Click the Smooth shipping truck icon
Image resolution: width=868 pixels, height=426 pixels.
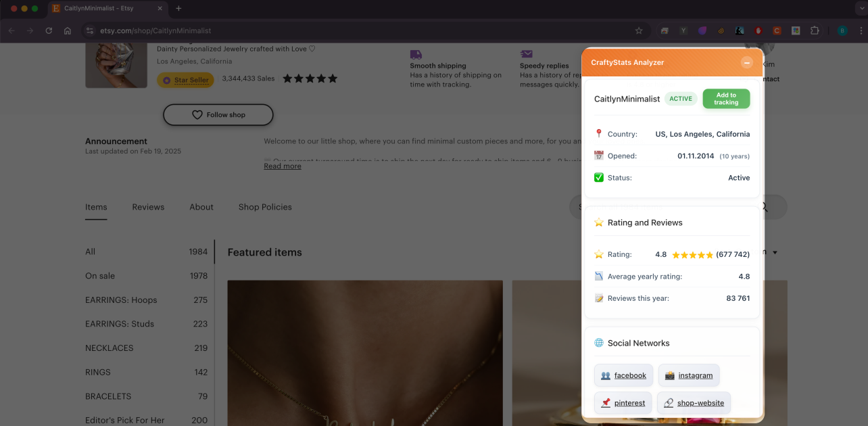pos(416,54)
